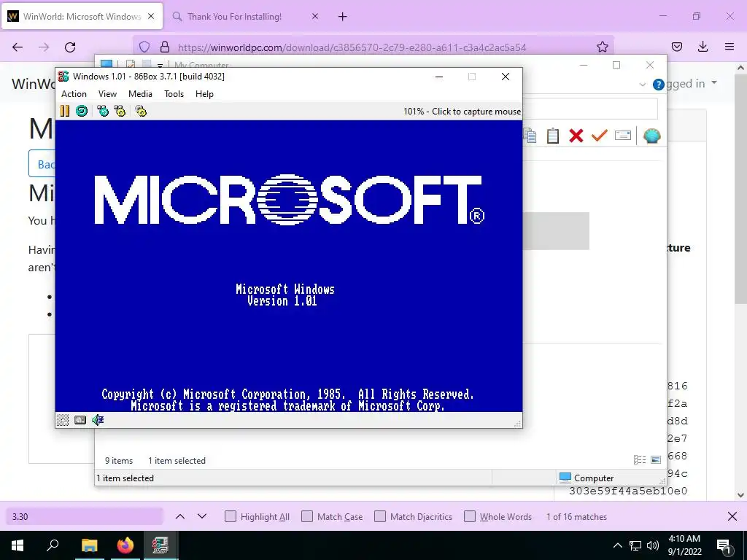Reload the current page in Firefox
747x560 pixels.
[x=70, y=47]
